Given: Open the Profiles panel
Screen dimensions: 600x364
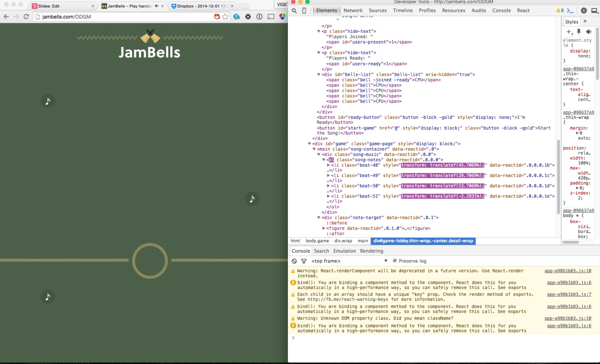Looking at the screenshot, I should [x=427, y=11].
